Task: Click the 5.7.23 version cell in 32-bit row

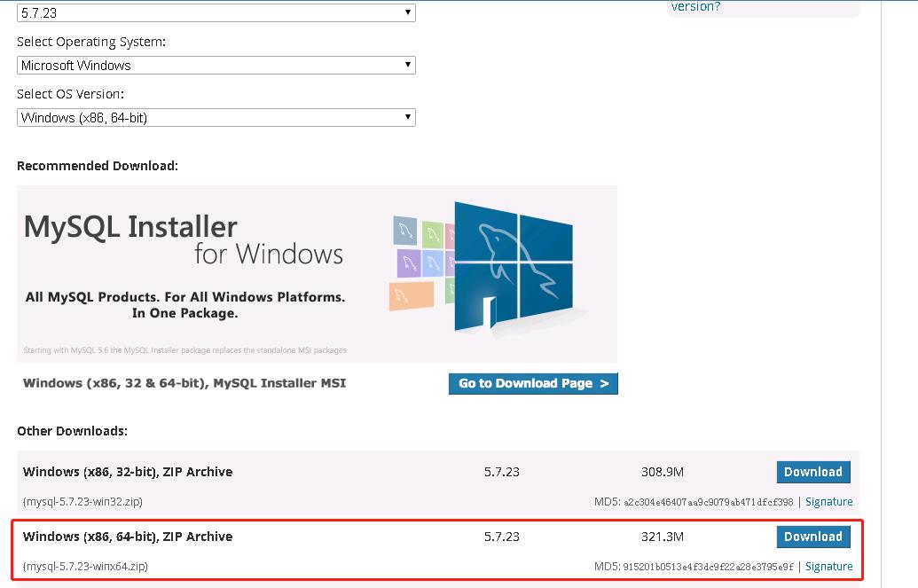Action: point(502,472)
